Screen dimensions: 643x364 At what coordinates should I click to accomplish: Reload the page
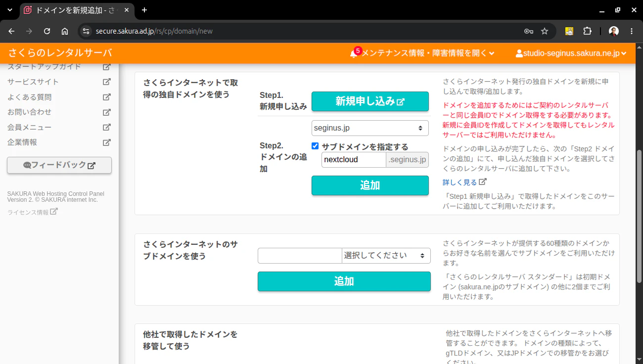tap(47, 31)
